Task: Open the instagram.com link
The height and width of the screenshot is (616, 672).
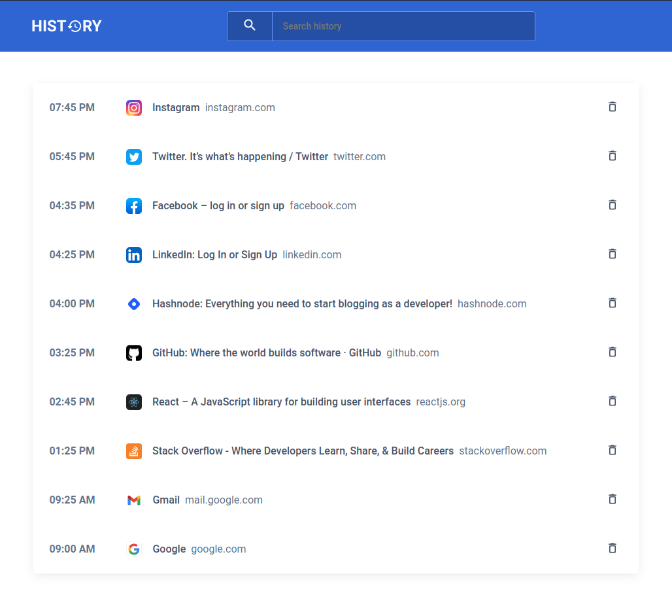Action: (x=240, y=107)
